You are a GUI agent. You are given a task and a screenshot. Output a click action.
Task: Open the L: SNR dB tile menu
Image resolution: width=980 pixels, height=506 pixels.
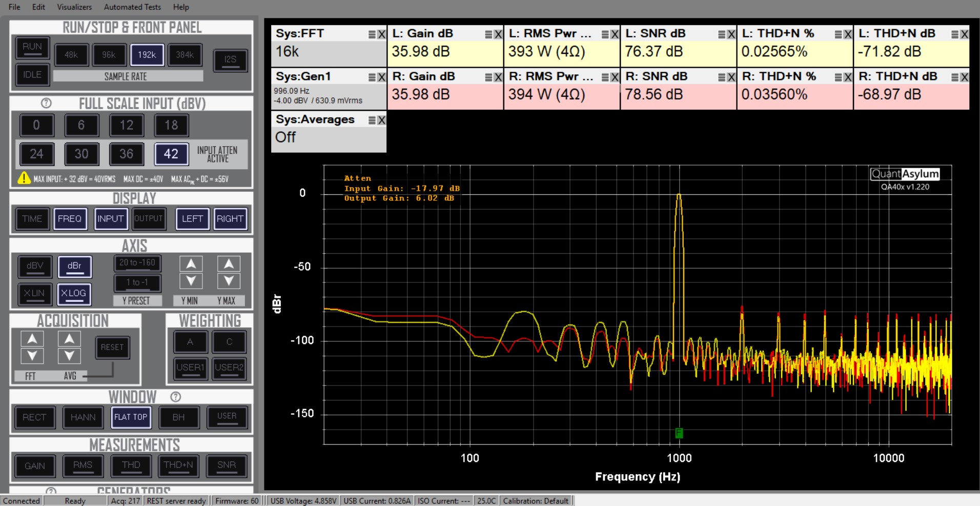click(722, 34)
